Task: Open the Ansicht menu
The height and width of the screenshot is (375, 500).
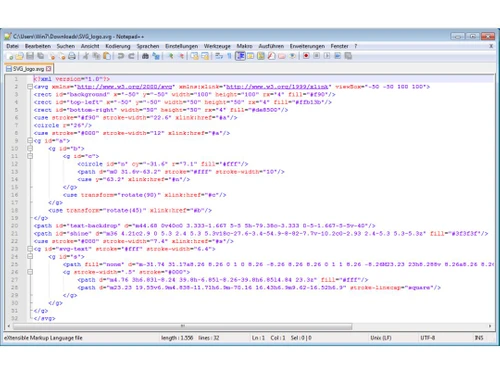Action: (90, 46)
